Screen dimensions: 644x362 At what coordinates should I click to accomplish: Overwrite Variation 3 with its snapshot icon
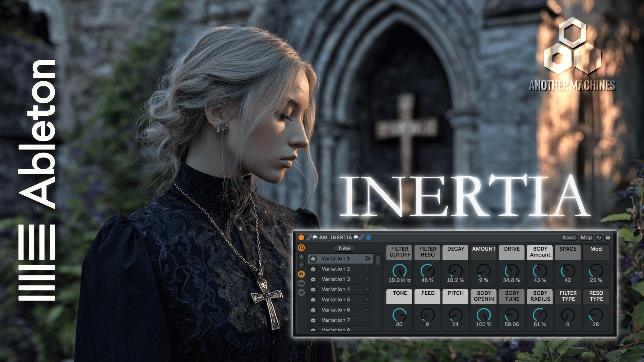[313, 279]
